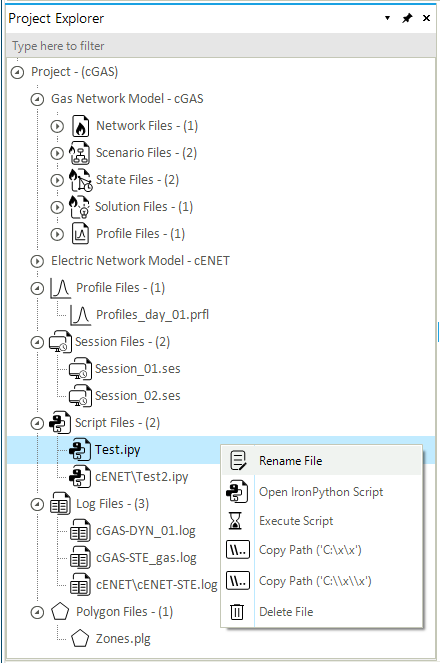Expand the State Files - (2) node
The height and width of the screenshot is (663, 440).
coord(57,181)
